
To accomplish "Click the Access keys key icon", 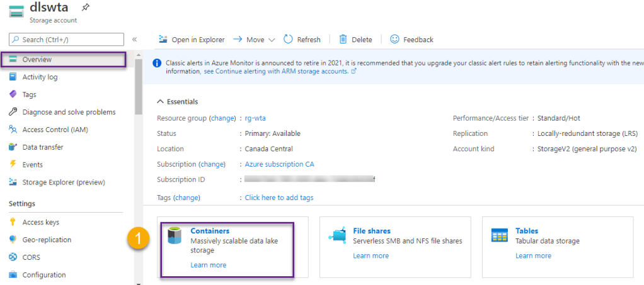I will tap(13, 222).
